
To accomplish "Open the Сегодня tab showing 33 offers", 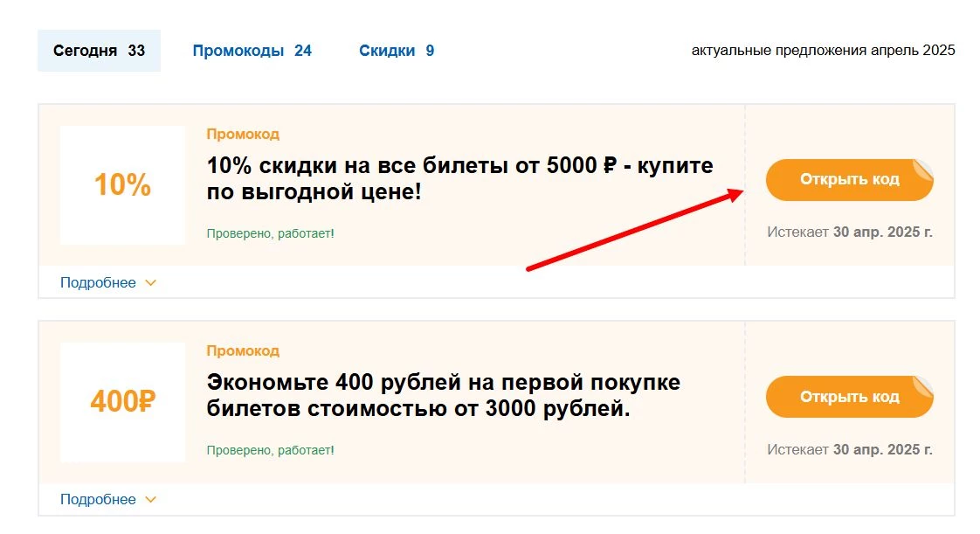I will pos(99,50).
